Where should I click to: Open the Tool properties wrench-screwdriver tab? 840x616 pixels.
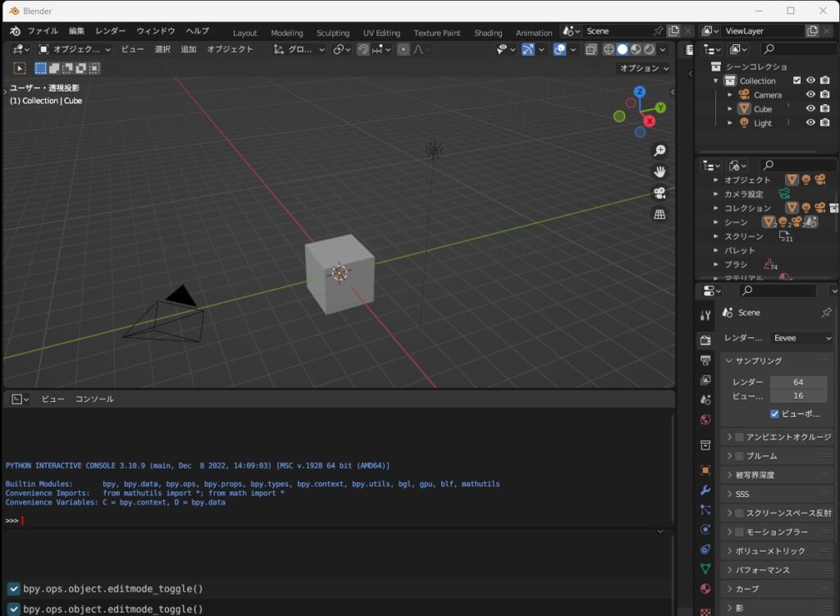coord(705,315)
